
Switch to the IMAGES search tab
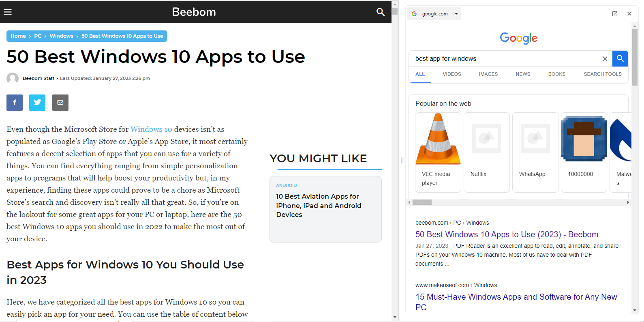coord(488,74)
